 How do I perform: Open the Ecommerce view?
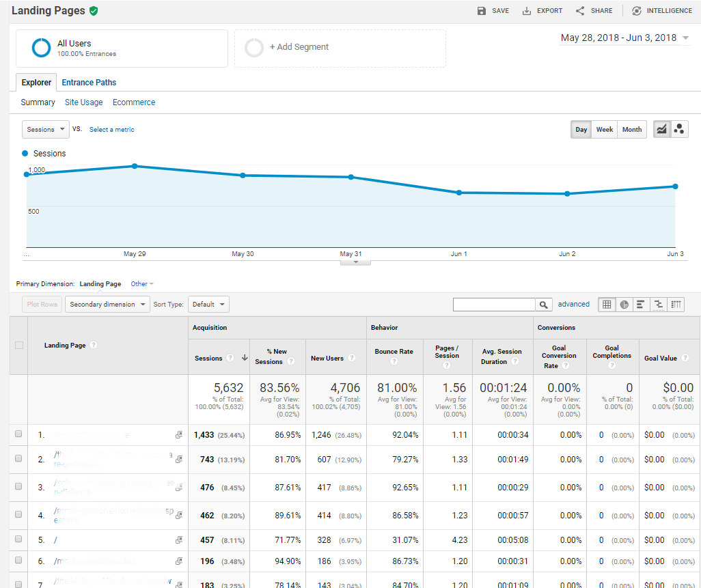click(133, 102)
